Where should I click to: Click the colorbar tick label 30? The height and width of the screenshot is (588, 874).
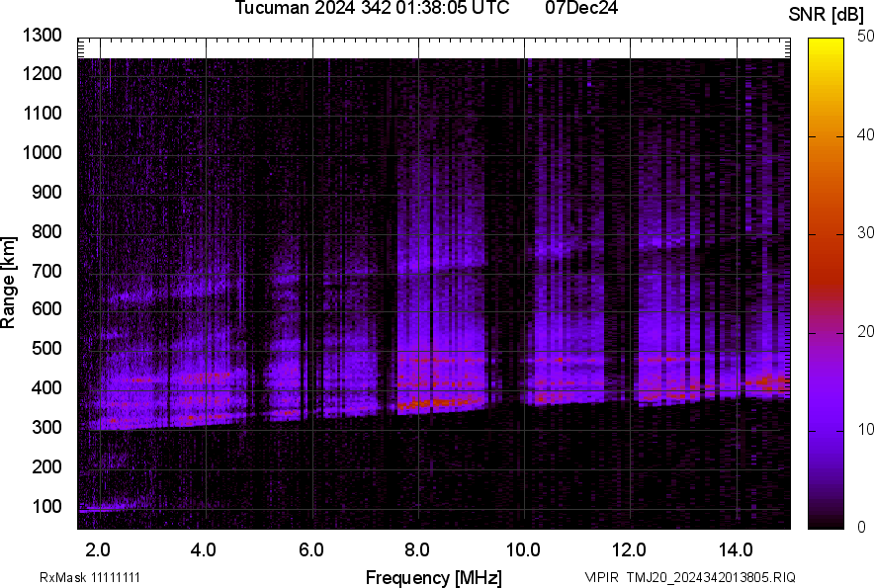click(x=866, y=233)
